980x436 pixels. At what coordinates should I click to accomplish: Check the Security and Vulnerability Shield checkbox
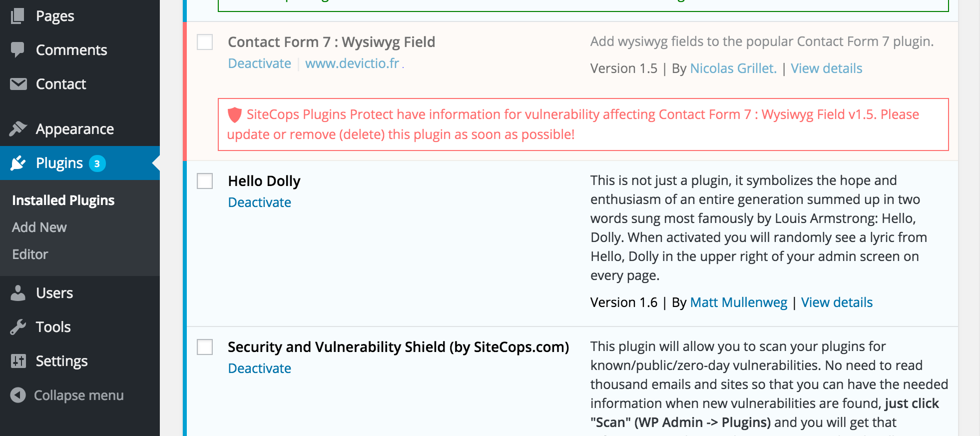(205, 347)
